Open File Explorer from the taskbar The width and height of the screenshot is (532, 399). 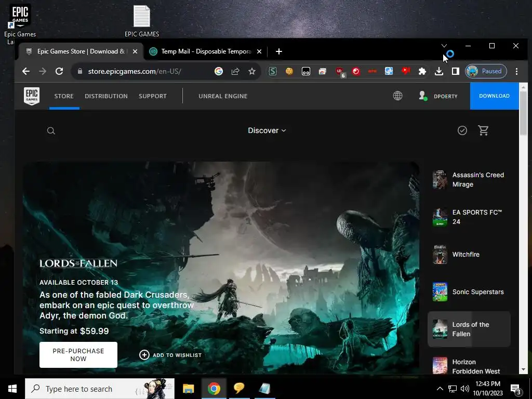coord(188,389)
